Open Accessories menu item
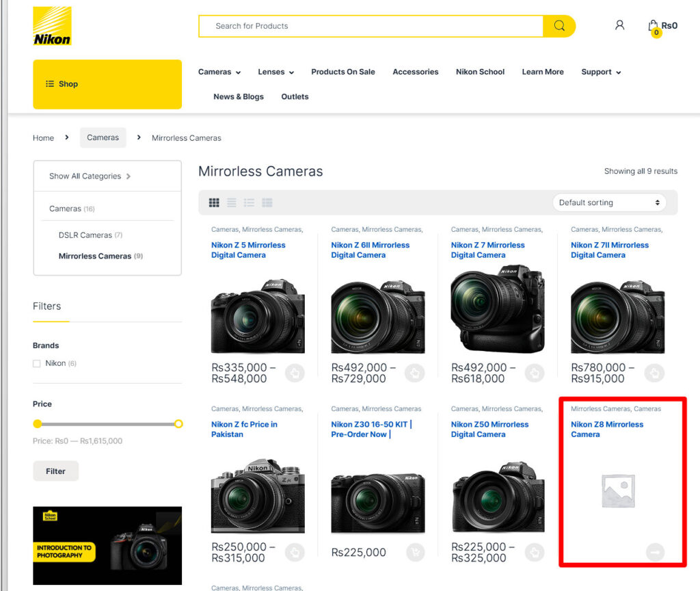The width and height of the screenshot is (700, 591). coord(415,72)
